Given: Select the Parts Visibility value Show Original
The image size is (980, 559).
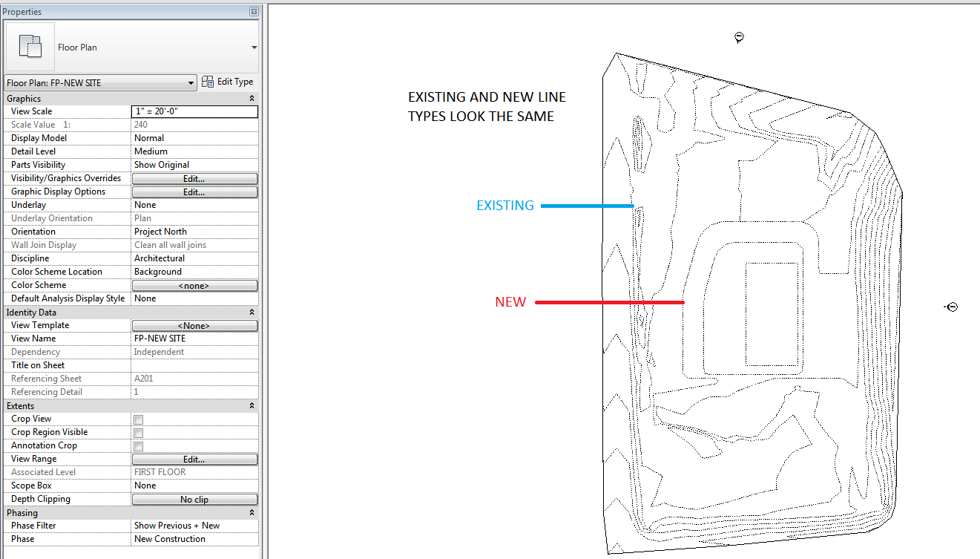Looking at the screenshot, I should click(x=194, y=165).
